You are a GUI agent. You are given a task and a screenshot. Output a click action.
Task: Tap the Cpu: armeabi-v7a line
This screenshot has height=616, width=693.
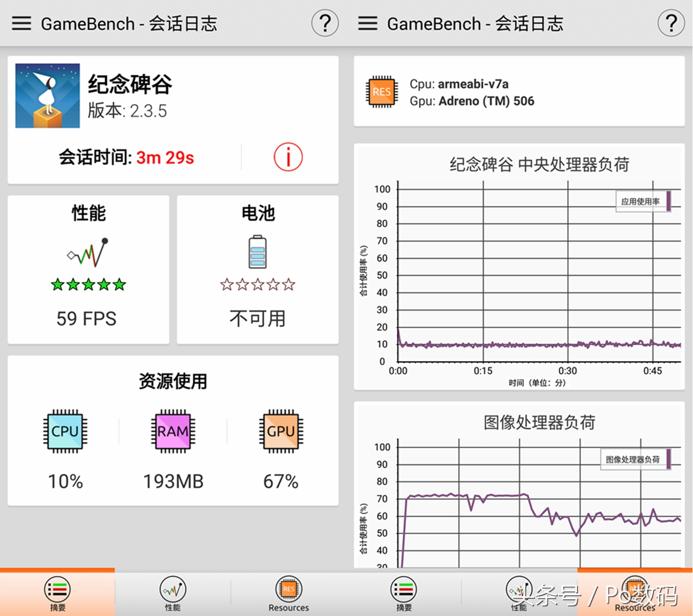point(459,84)
